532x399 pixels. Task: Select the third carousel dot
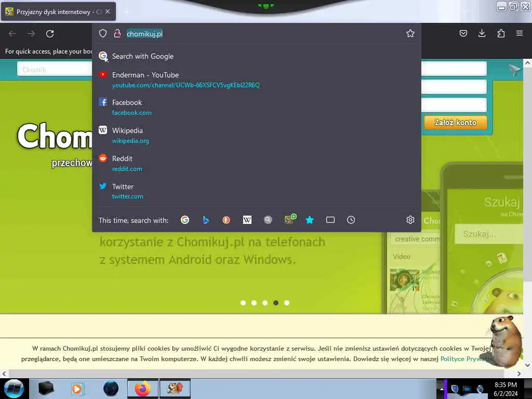(265, 303)
